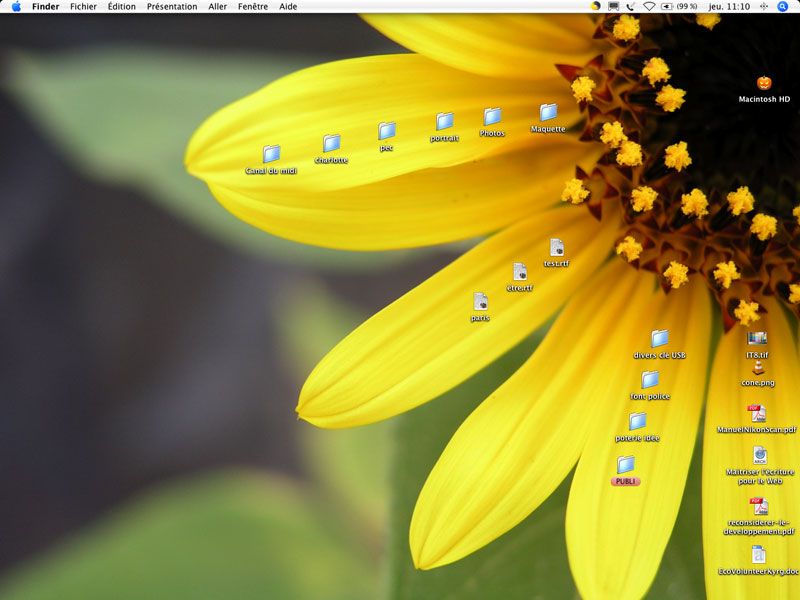Viewport: 800px width, 600px height.
Task: Select the charlotte folder icon
Action: click(x=331, y=143)
